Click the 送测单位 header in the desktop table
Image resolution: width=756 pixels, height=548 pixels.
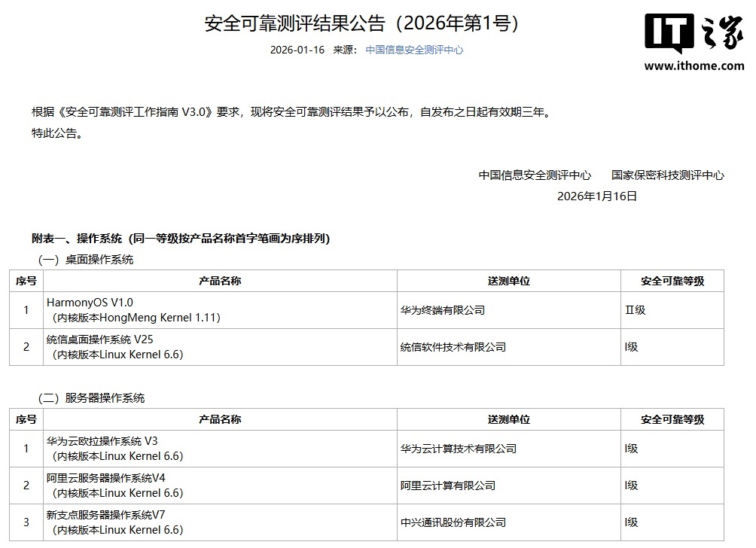coord(509,281)
